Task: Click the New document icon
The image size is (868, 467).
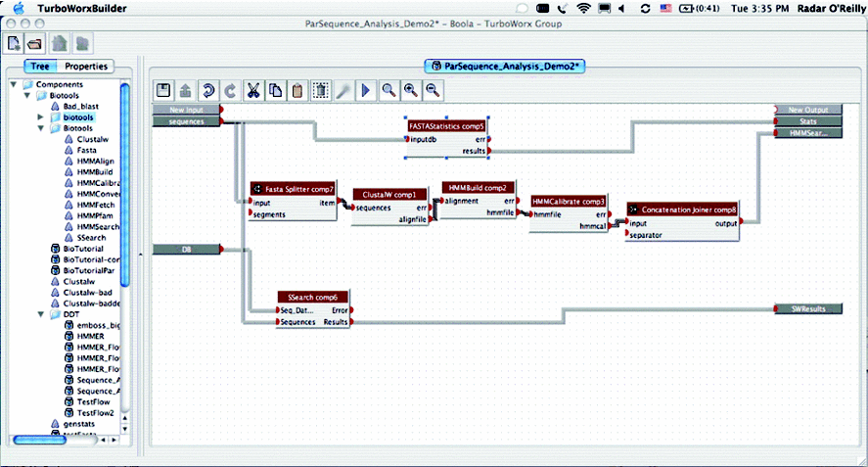Action: point(15,43)
